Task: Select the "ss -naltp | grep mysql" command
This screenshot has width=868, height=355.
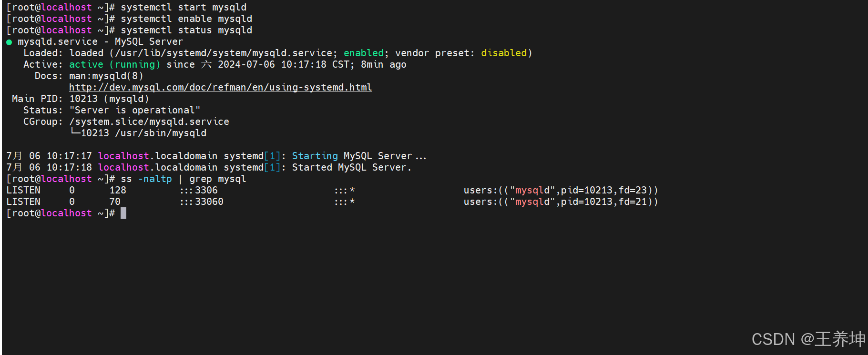Action: (184, 179)
